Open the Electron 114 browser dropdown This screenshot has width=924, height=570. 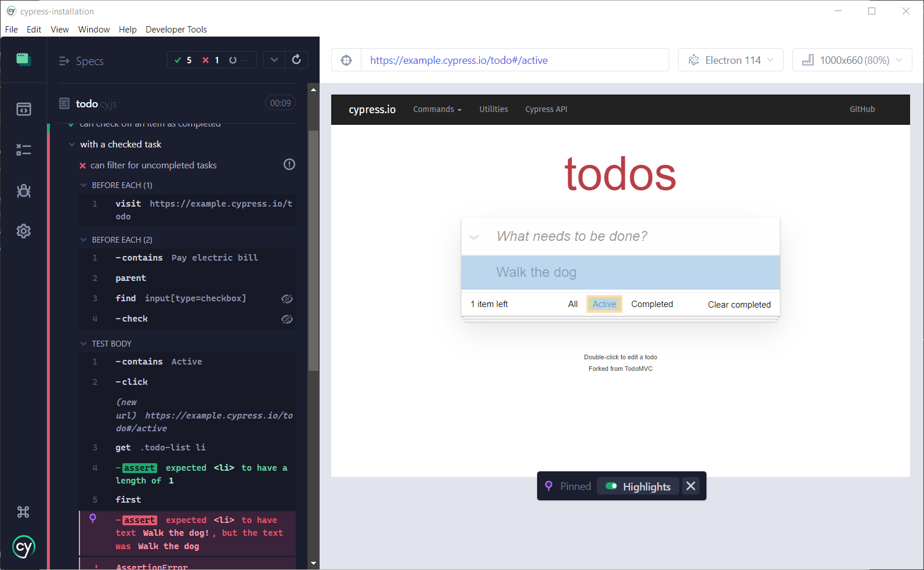point(730,60)
